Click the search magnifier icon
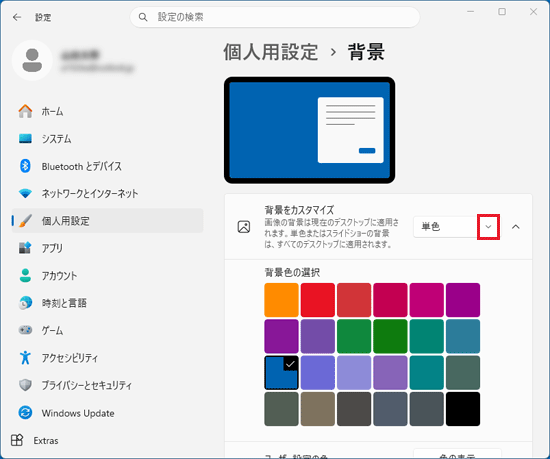 click(x=143, y=17)
